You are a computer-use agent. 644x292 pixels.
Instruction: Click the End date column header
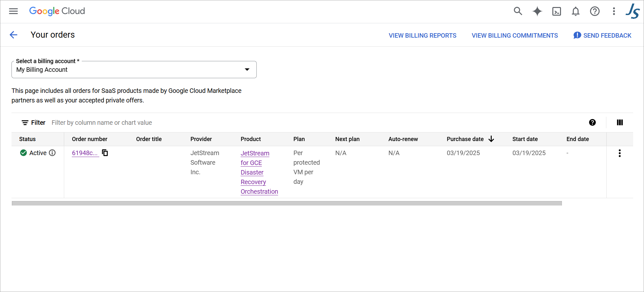click(x=578, y=139)
